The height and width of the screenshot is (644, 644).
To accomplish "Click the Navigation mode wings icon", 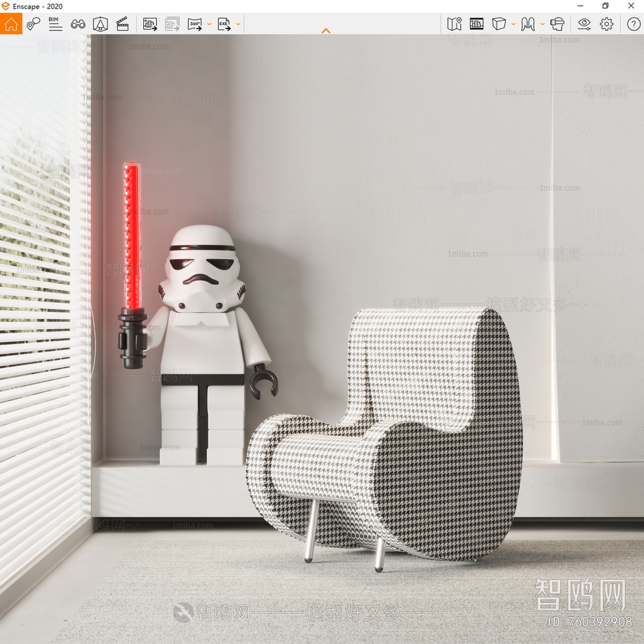I will tap(528, 24).
